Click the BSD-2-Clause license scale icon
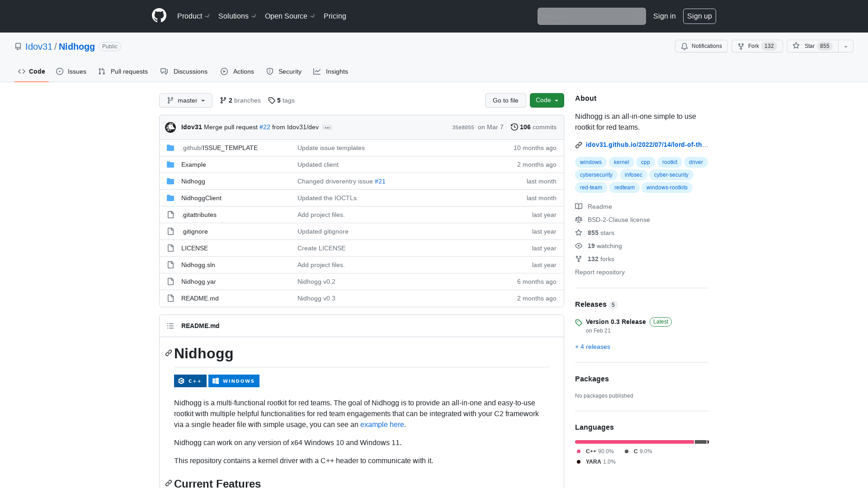Viewport: 868px width, 488px height. coord(579,220)
